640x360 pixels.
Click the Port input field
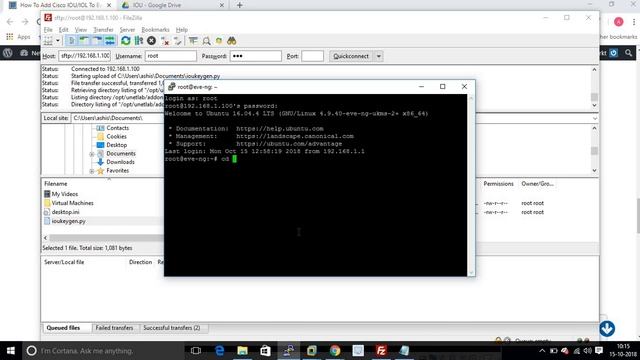click(x=312, y=56)
